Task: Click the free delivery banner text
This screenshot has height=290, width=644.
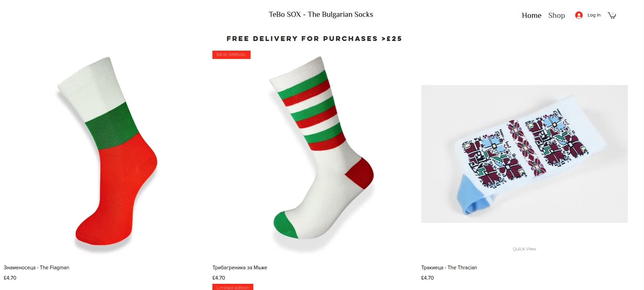Action: (314, 39)
